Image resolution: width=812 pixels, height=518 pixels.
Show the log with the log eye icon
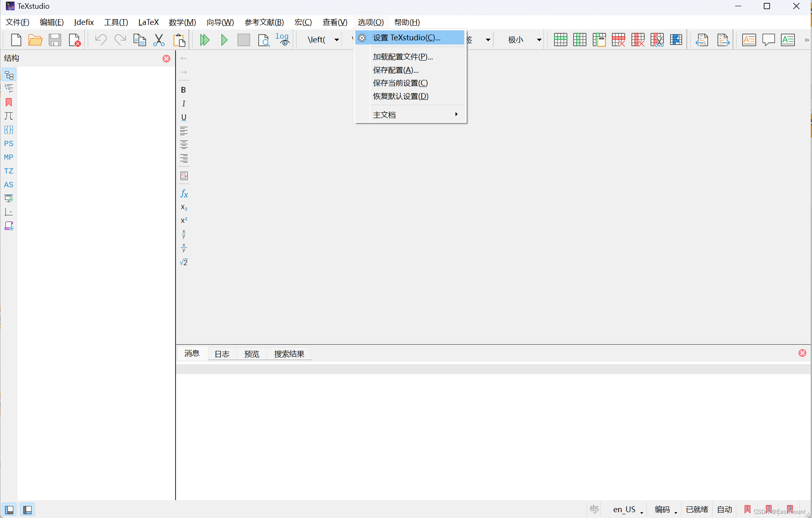tap(282, 39)
